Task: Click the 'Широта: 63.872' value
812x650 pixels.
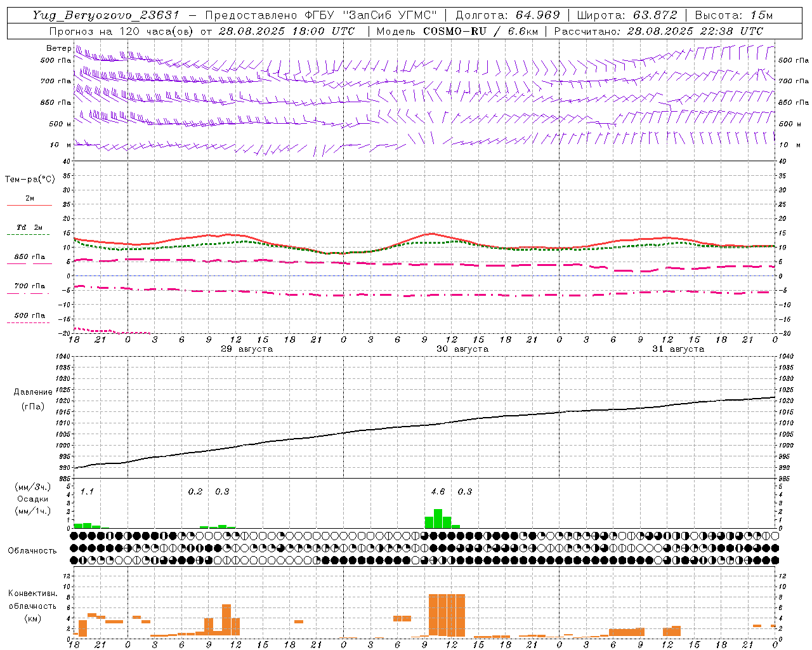Action: coord(627,15)
